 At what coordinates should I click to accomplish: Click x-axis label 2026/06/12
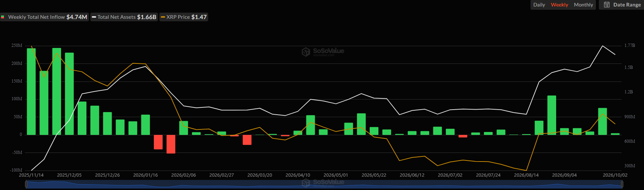[x=412, y=175]
